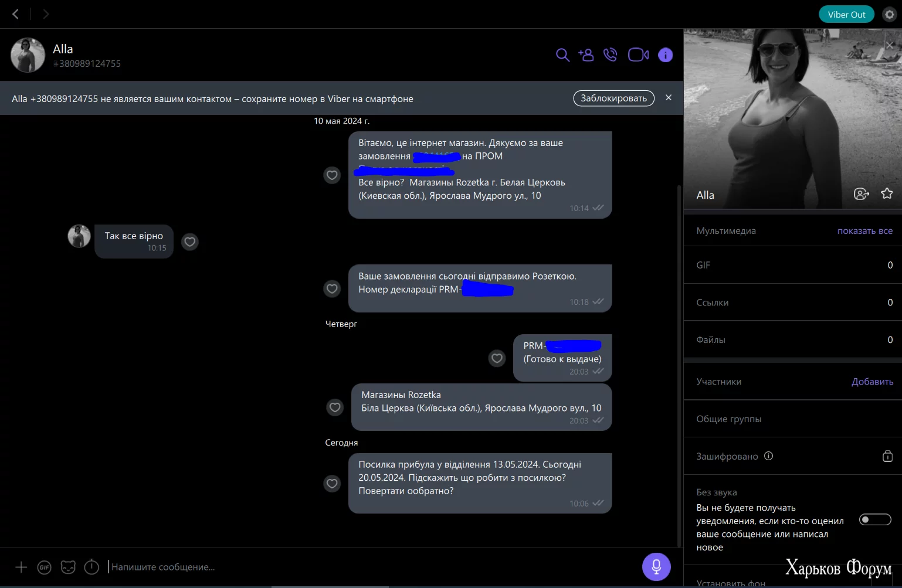Click the 'Заблокировать' button
Screen dimensions: 902x588
[x=613, y=98]
